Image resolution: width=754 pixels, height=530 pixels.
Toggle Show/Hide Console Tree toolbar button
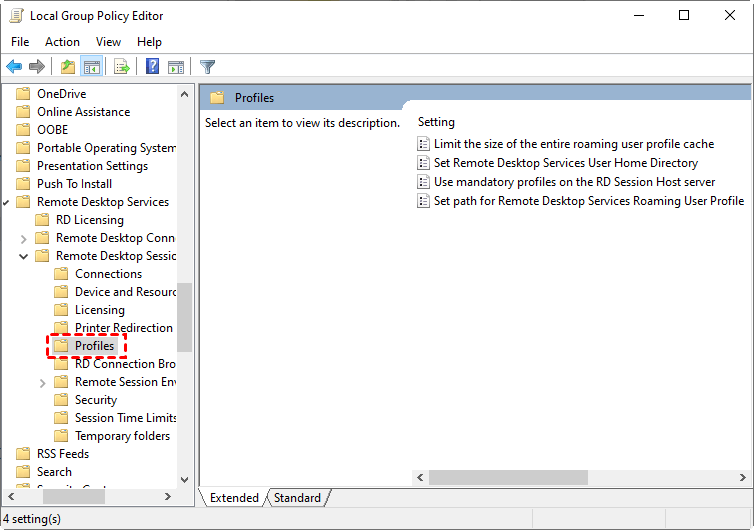pos(91,67)
